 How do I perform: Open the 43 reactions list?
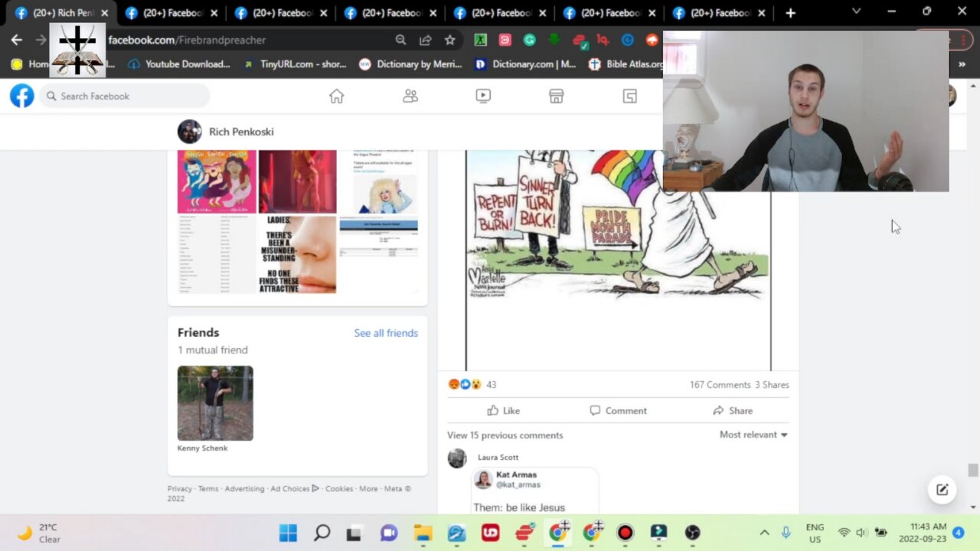472,384
